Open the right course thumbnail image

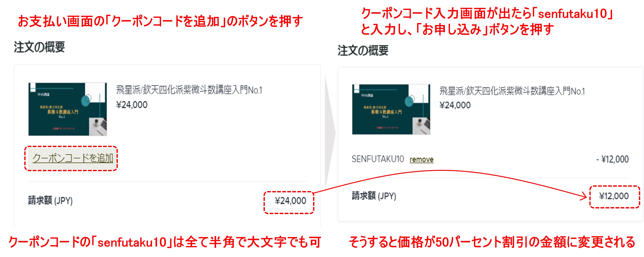click(x=391, y=109)
